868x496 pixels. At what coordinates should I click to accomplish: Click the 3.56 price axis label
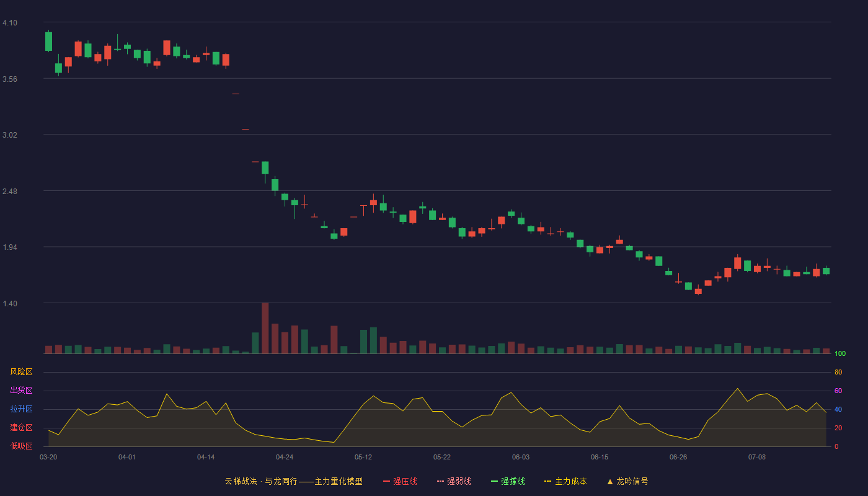coord(10,79)
